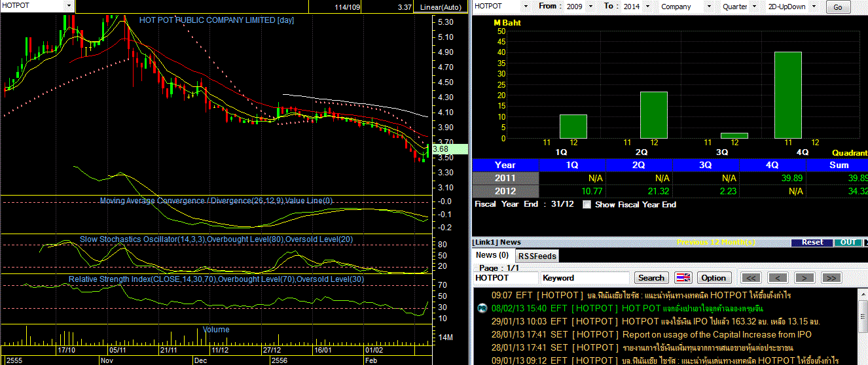Click the HOT POT PUBLIC COMPANY LIMITED chart title
Screen dimensions: 868x365
click(217, 20)
